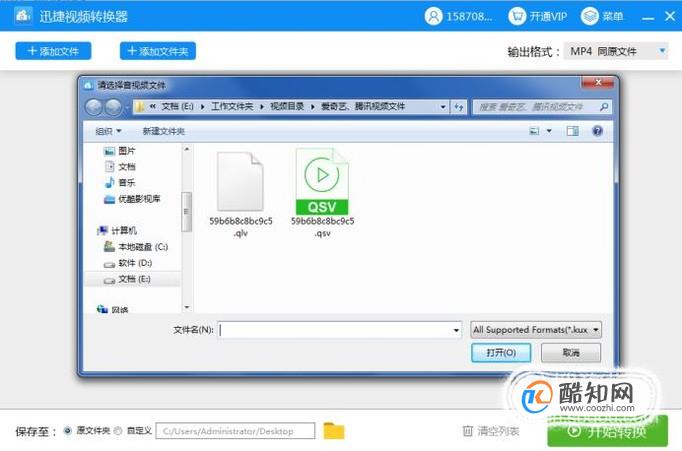Select 本地磁盘 (C:) drive
The height and width of the screenshot is (451, 682).
[x=136, y=247]
